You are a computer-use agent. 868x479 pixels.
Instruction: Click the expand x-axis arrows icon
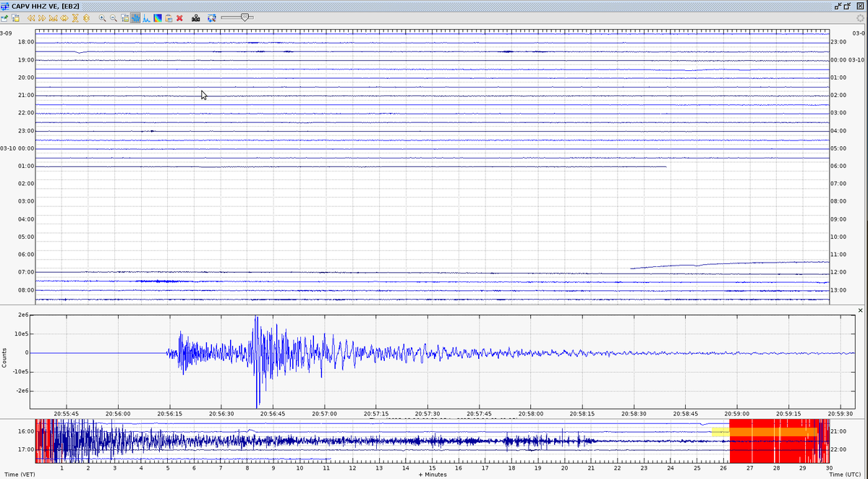[64, 18]
